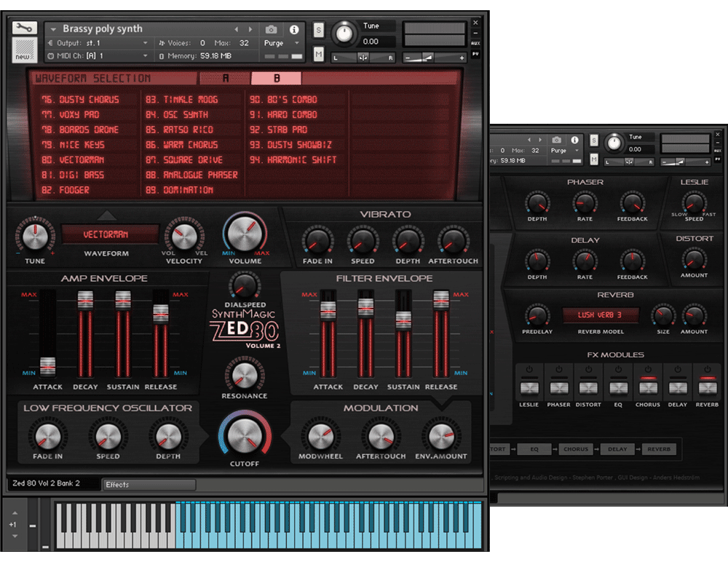This screenshot has width=728, height=562.
Task: Go to previous instrument with left arrow, main panel
Action: coord(237,29)
